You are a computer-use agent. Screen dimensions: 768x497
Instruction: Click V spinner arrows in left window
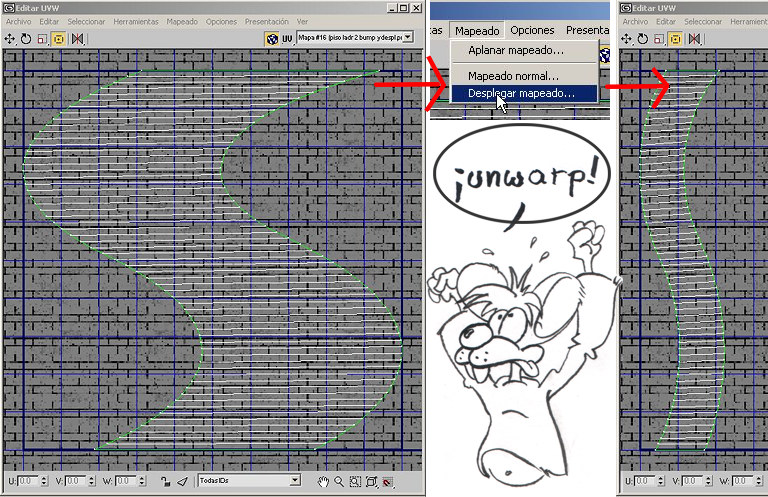92,481
